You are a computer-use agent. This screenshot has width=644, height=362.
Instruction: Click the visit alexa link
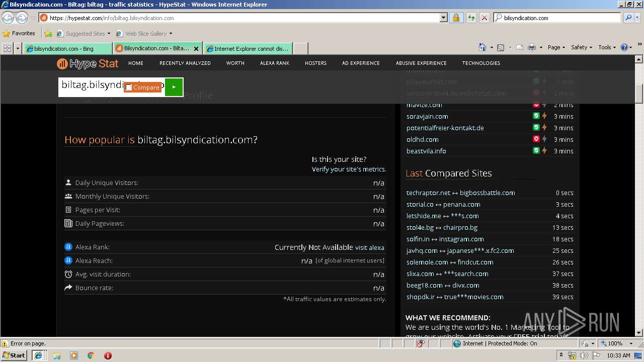[x=370, y=247]
